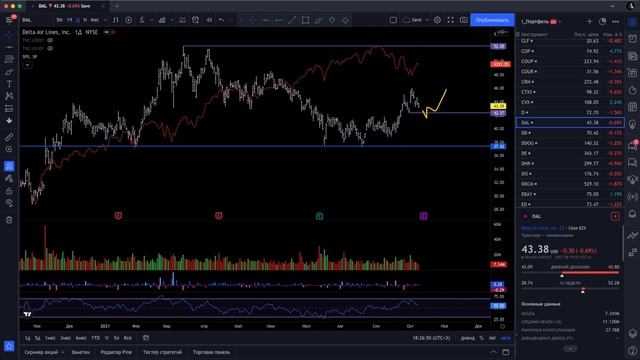
Task: Select the ruler measure tool
Action: (9, 137)
